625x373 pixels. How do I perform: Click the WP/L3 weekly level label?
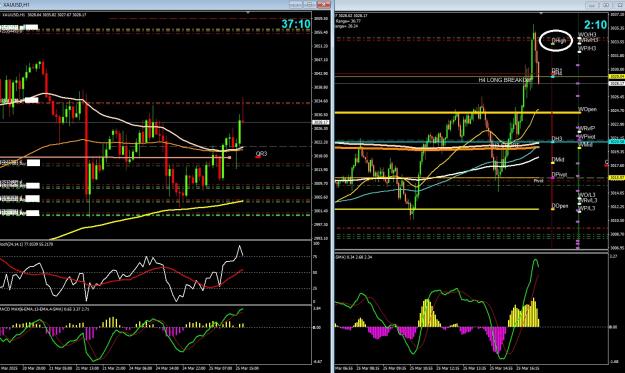tap(587, 208)
